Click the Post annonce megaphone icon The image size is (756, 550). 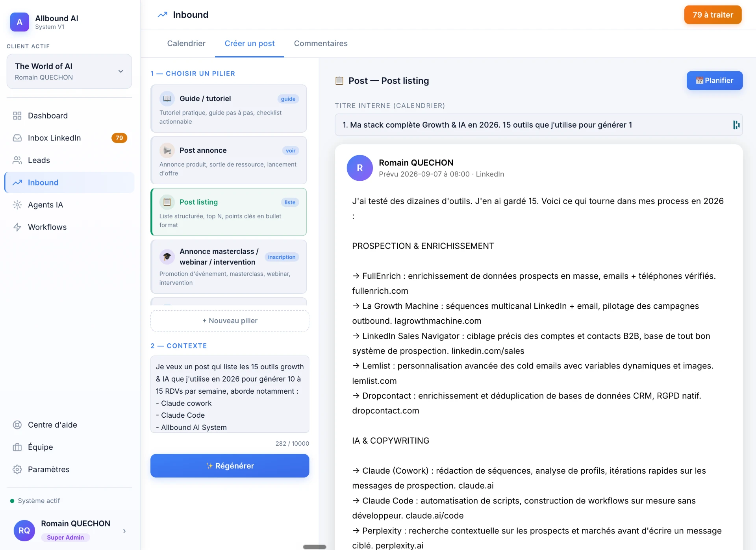pyautogui.click(x=167, y=150)
